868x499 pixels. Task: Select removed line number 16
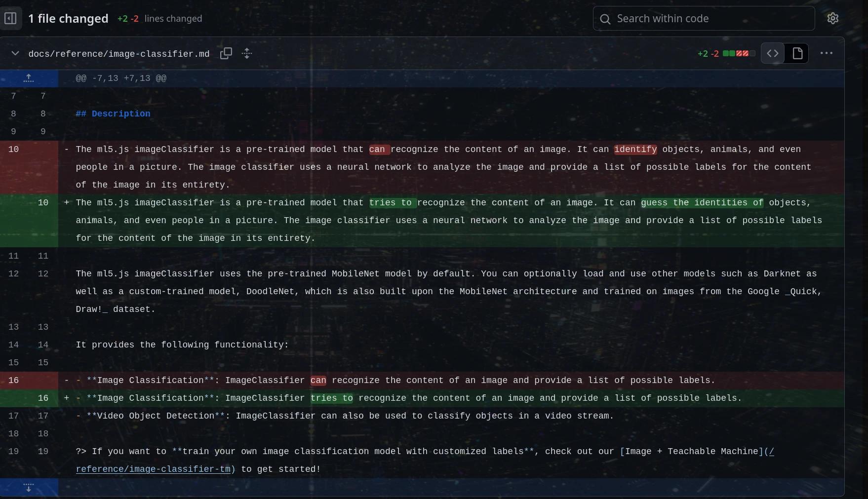[x=13, y=381]
